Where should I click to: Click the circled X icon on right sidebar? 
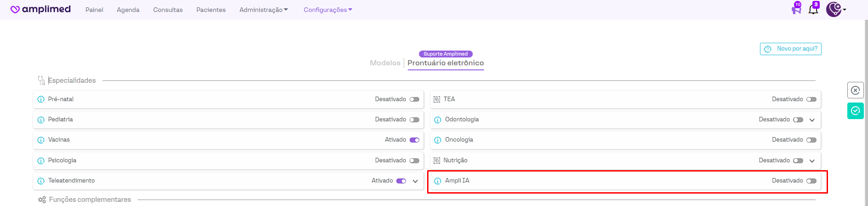click(855, 90)
